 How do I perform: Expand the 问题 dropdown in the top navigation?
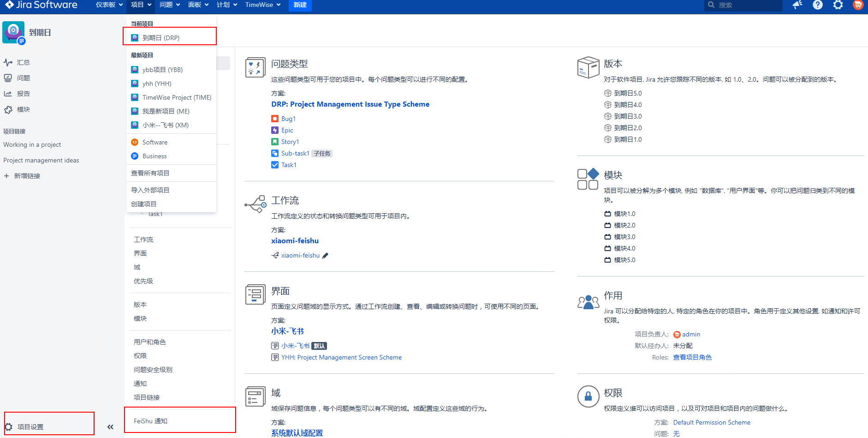(169, 5)
